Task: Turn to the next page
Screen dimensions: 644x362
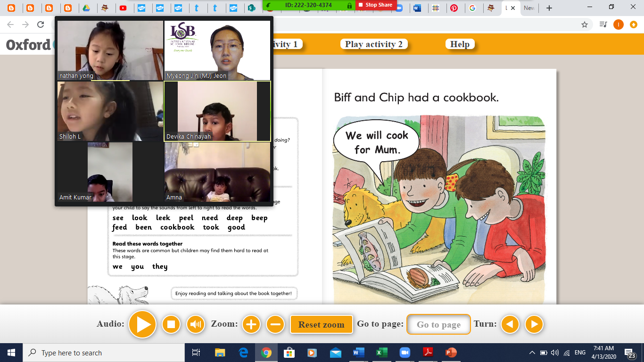Action: coord(534,324)
